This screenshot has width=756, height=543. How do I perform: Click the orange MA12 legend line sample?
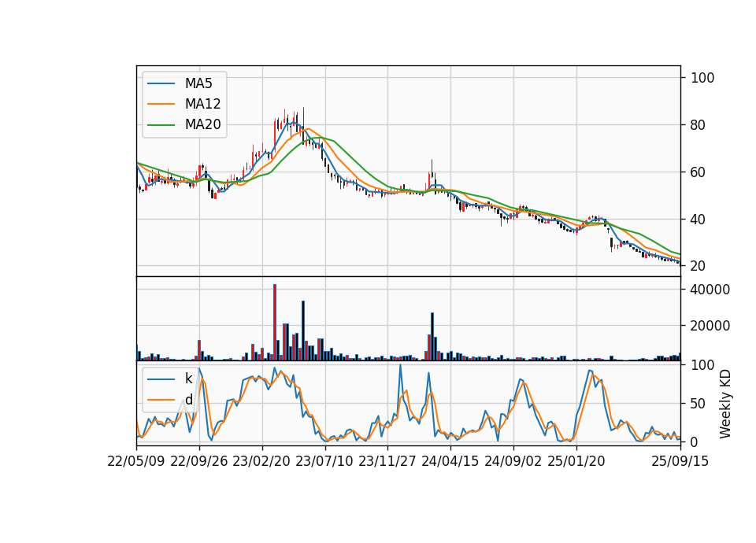(161, 104)
